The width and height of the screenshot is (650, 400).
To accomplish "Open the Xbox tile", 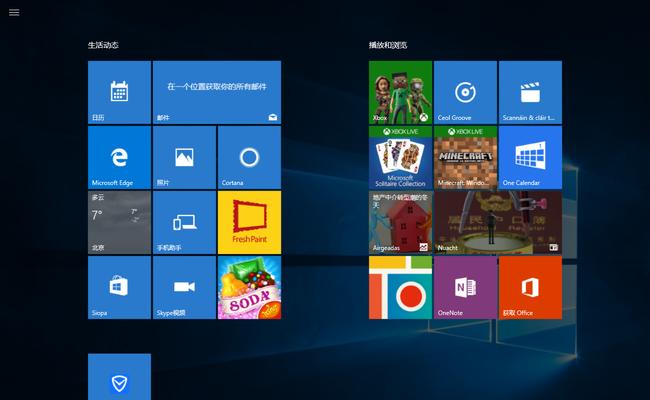I will [400, 92].
